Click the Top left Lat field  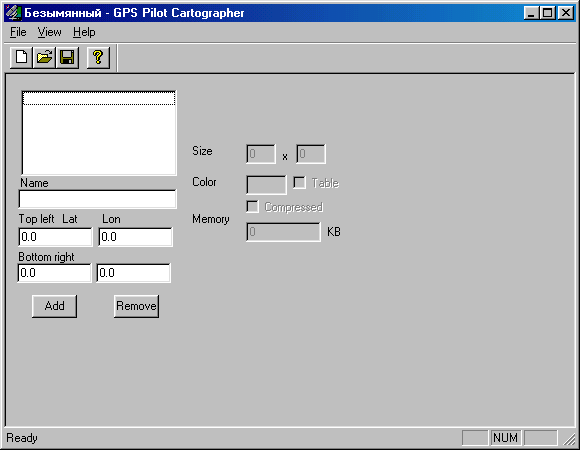[55, 237]
